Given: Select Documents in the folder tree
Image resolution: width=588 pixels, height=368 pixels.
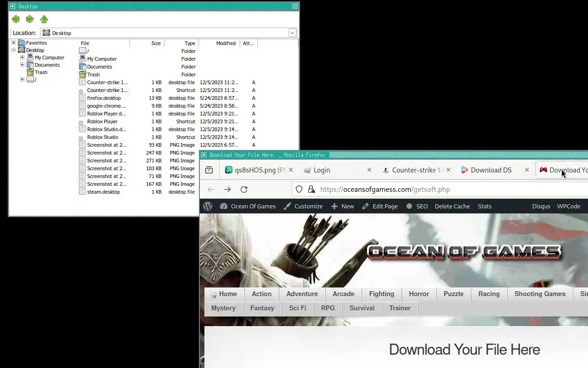Looking at the screenshot, I should 47,65.
